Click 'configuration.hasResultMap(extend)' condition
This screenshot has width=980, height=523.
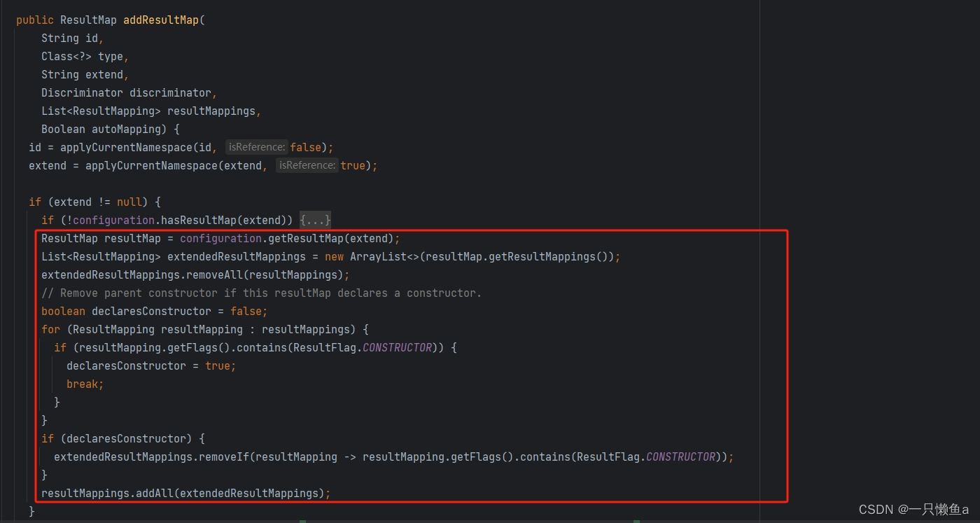pos(183,221)
